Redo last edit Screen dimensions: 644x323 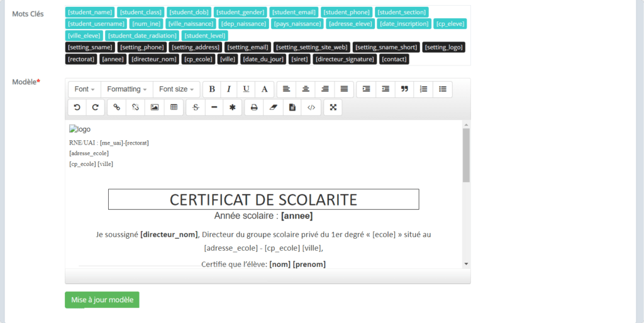click(96, 107)
